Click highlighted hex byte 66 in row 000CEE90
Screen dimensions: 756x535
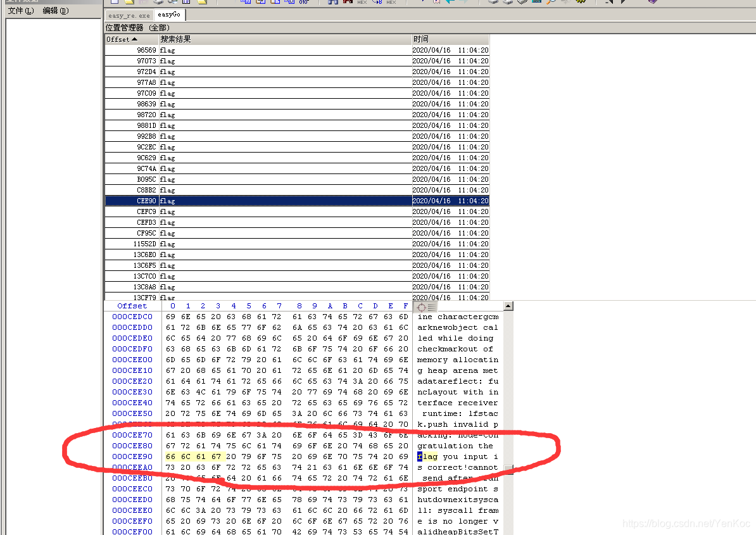171,457
